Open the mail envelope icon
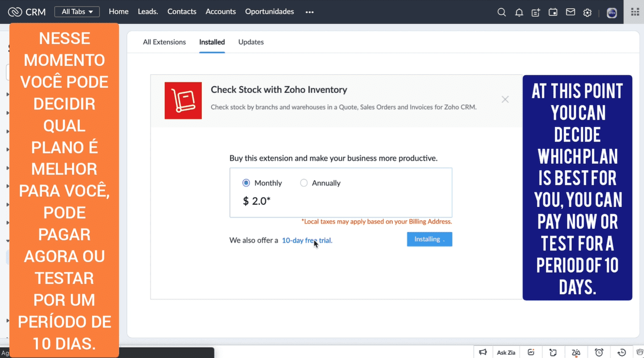644x358 pixels. (570, 12)
